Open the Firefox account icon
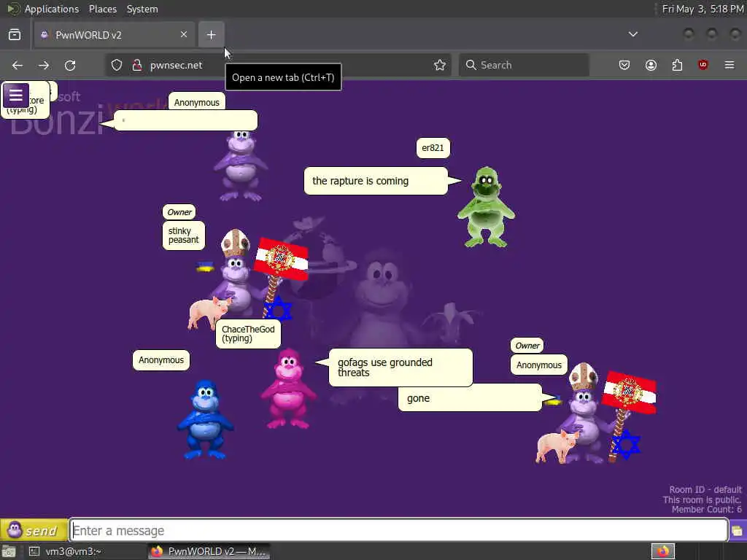The width and height of the screenshot is (747, 560). tap(651, 65)
